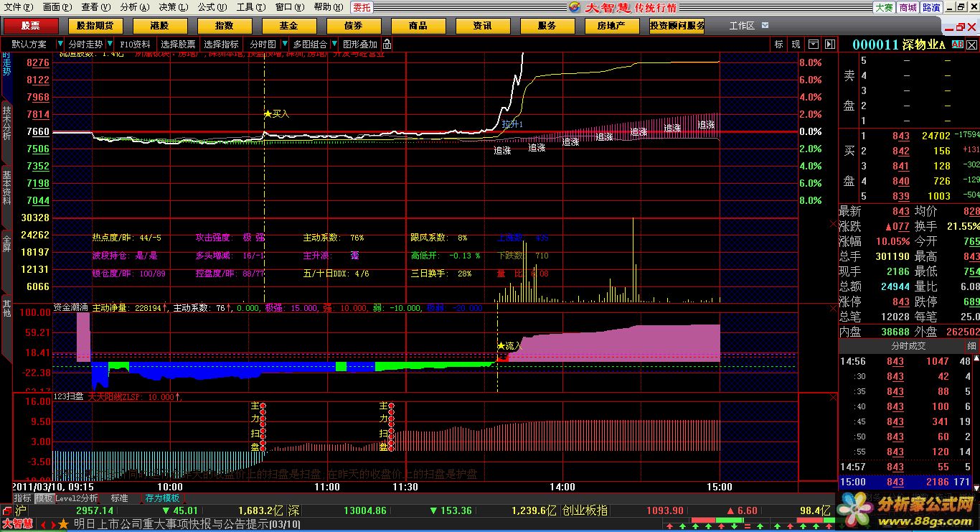Switch to the Level2分析 bottom tab
The height and width of the screenshot is (532, 980).
[x=76, y=498]
